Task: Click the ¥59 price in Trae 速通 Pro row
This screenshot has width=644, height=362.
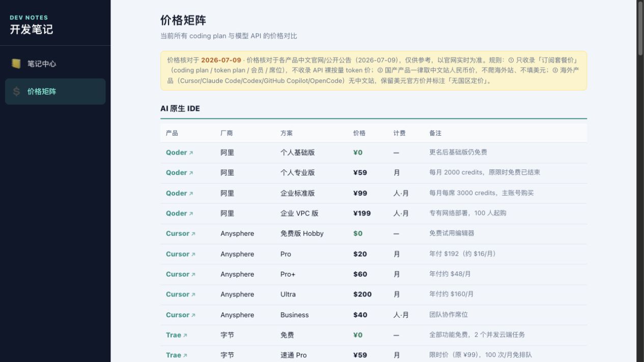Action: (360, 355)
